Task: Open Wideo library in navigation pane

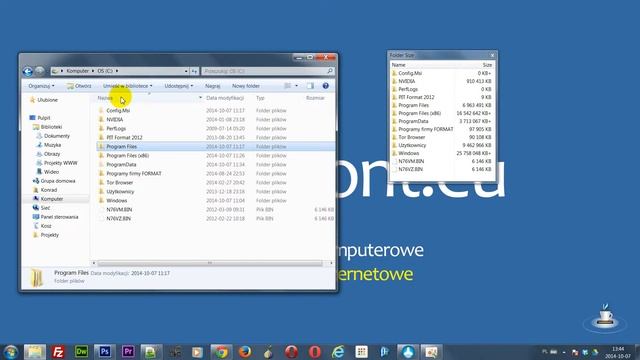Action: [x=48, y=172]
